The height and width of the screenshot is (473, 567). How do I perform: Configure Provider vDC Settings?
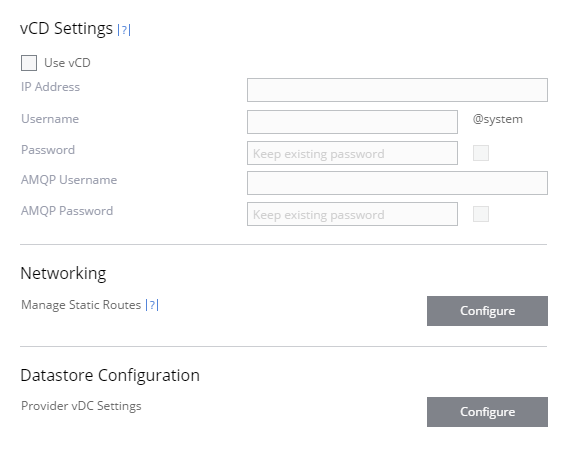point(487,412)
